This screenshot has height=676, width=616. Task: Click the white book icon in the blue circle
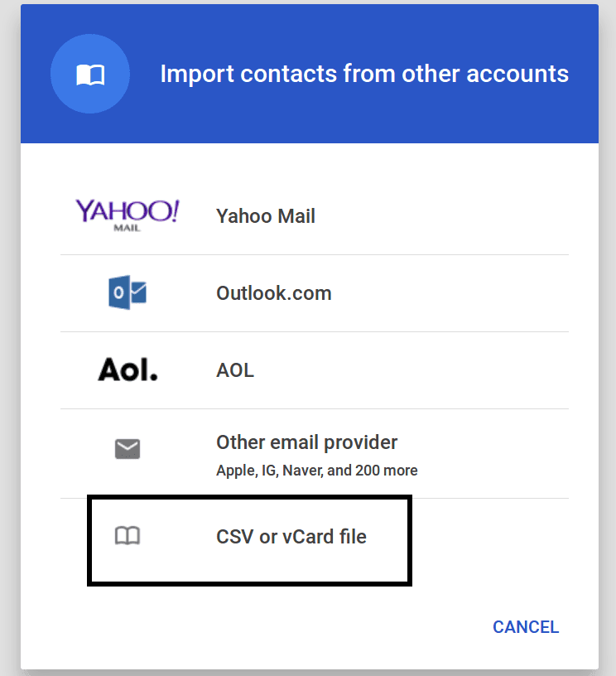click(90, 75)
